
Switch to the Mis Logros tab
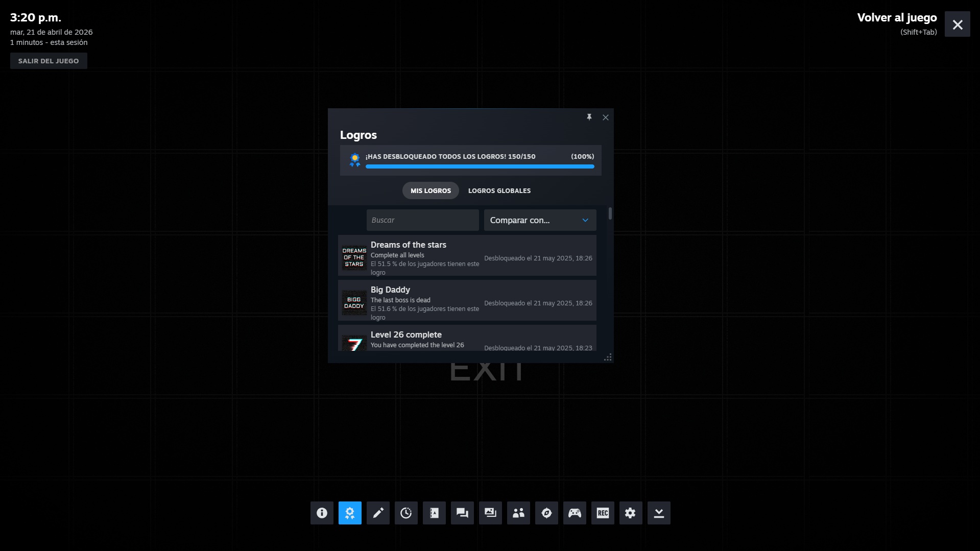pos(431,190)
